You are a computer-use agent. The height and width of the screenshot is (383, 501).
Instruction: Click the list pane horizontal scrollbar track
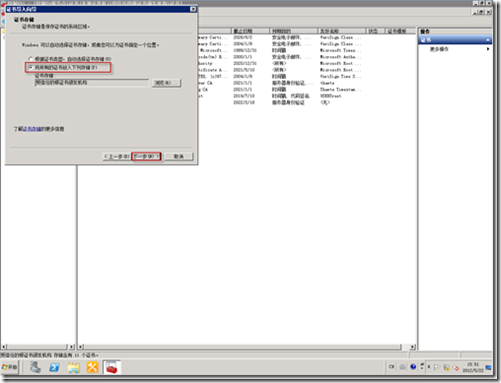(243, 347)
